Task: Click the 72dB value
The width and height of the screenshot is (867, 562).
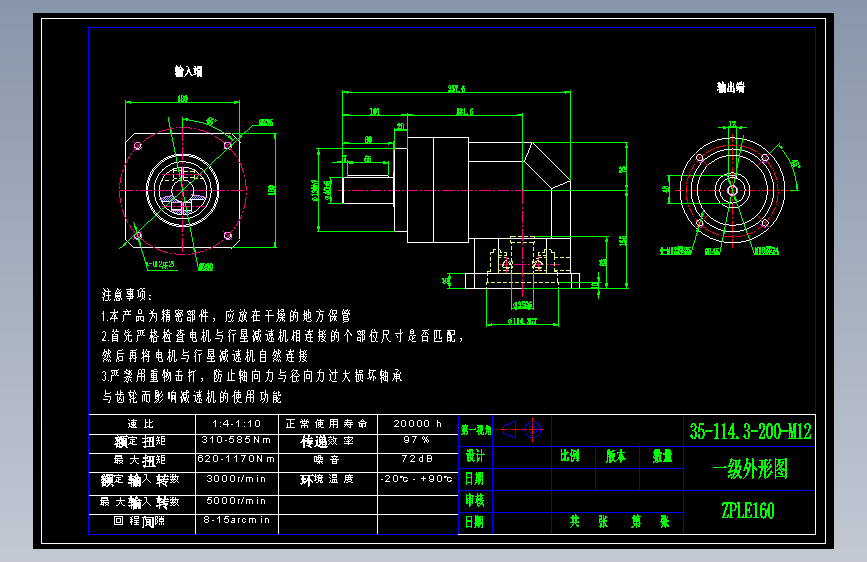Action: click(x=417, y=459)
